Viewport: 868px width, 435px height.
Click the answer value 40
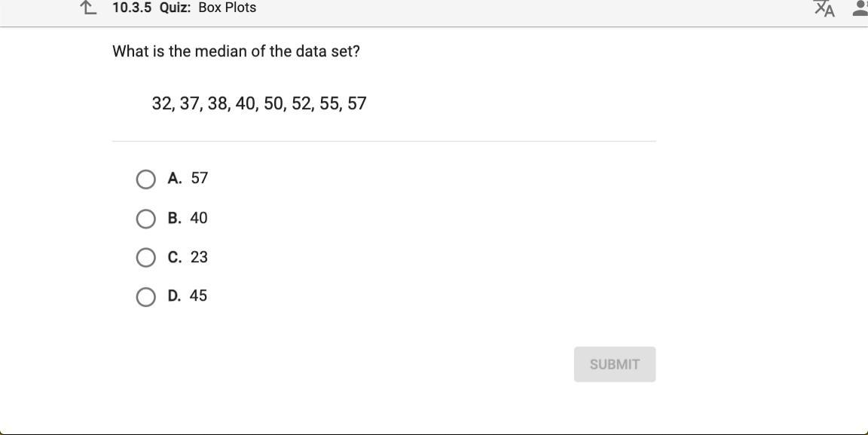[199, 219]
